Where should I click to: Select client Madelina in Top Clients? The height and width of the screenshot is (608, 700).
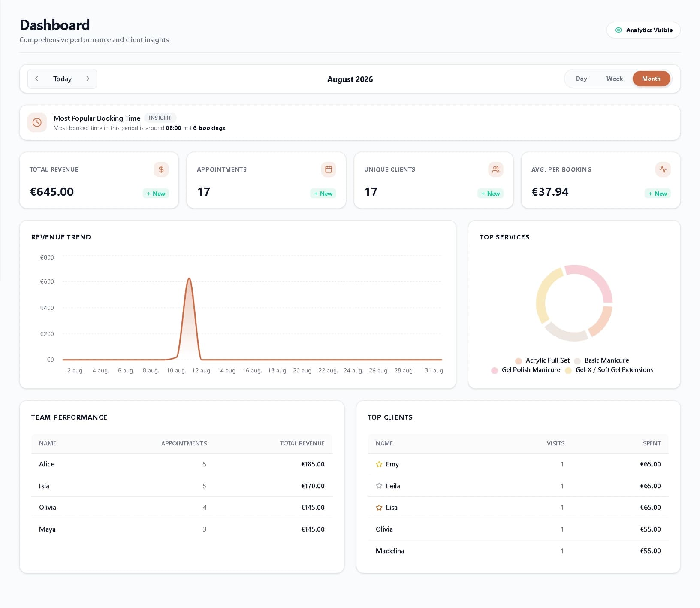pos(518,551)
